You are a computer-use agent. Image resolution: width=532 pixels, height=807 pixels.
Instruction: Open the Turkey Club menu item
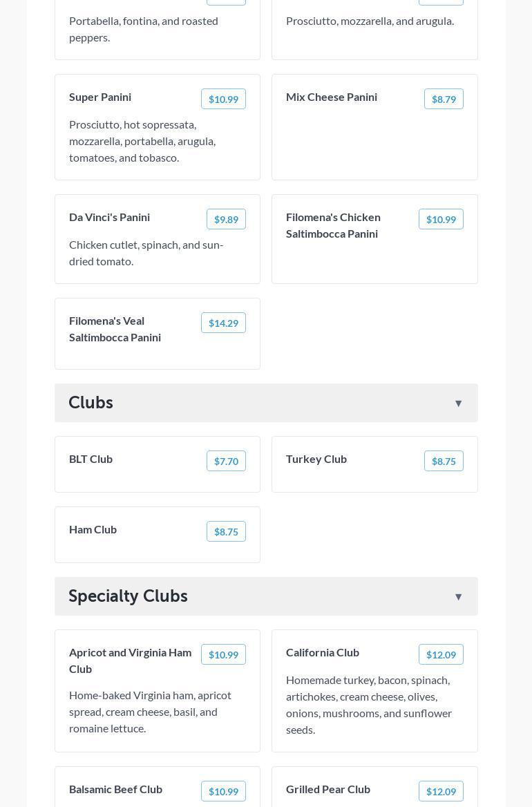point(316,459)
